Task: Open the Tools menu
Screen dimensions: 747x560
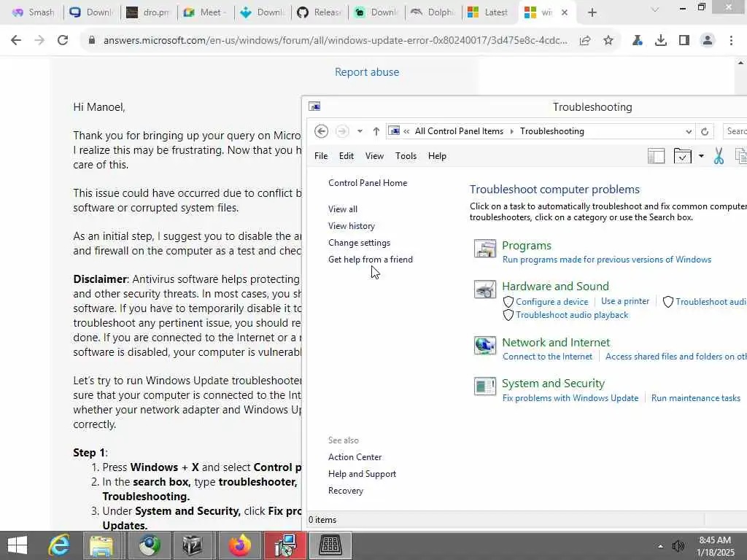Action: pos(406,156)
